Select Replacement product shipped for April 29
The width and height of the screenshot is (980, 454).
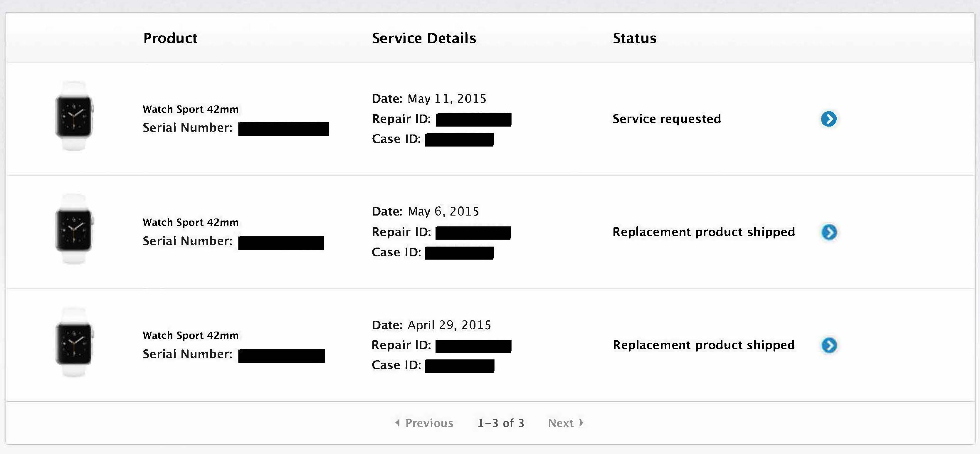tap(704, 345)
